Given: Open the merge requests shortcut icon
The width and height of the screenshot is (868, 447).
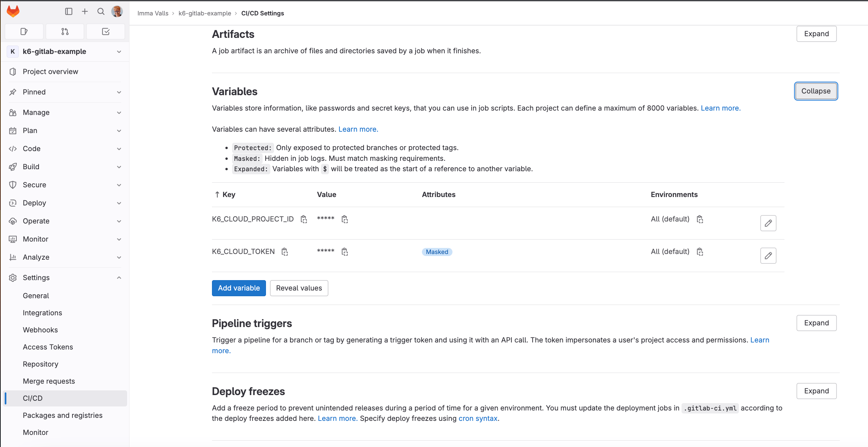Looking at the screenshot, I should click(65, 31).
